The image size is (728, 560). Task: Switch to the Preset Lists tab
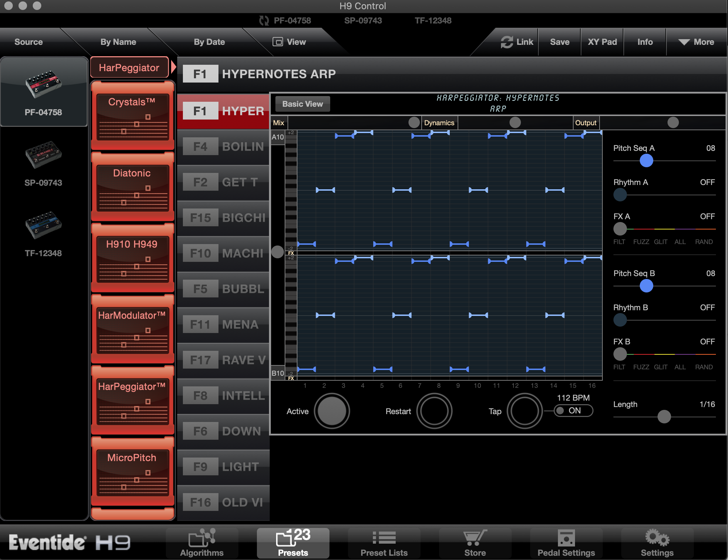coord(384,543)
